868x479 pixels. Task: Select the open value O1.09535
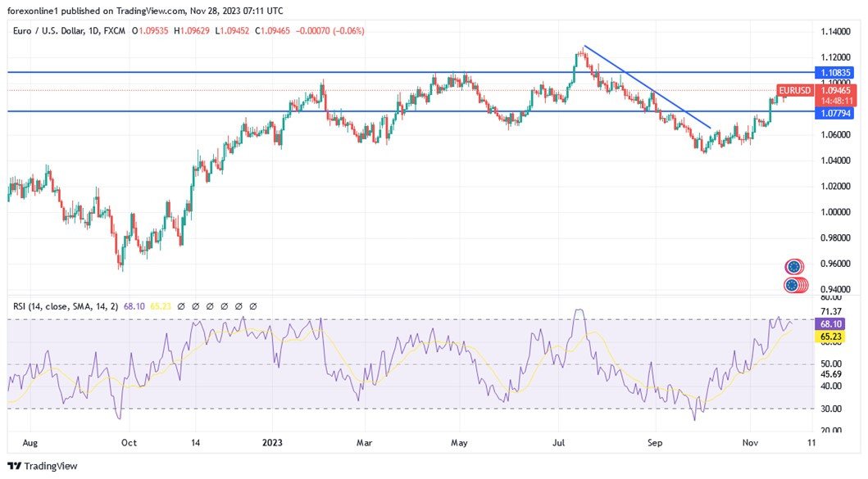pos(150,31)
